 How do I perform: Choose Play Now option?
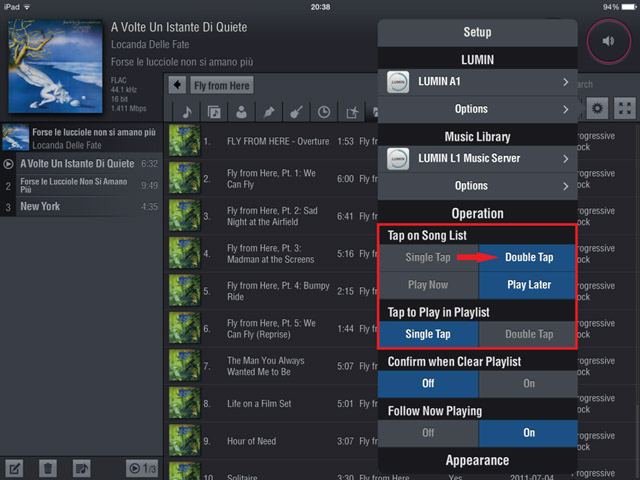428,284
